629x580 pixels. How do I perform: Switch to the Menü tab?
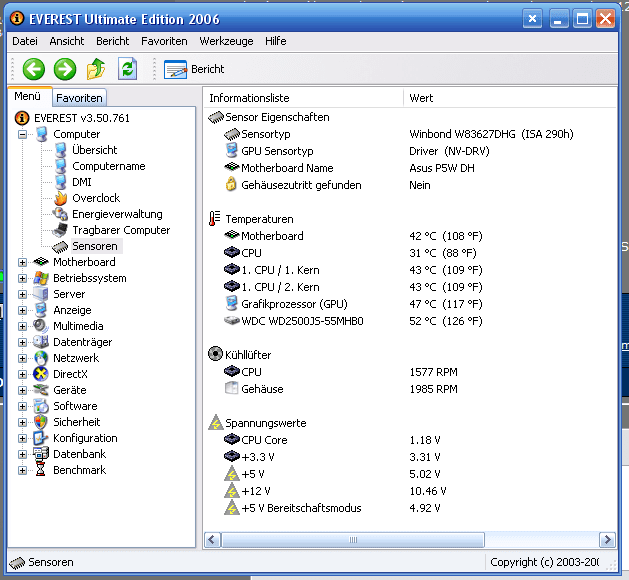coord(28,96)
